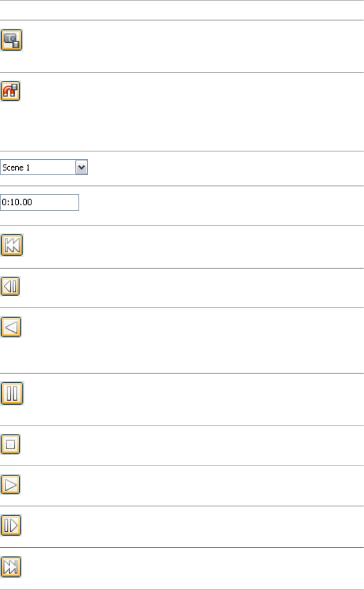Open the Scene 1 dropdown arrow
The image size is (364, 590).
[x=82, y=168]
